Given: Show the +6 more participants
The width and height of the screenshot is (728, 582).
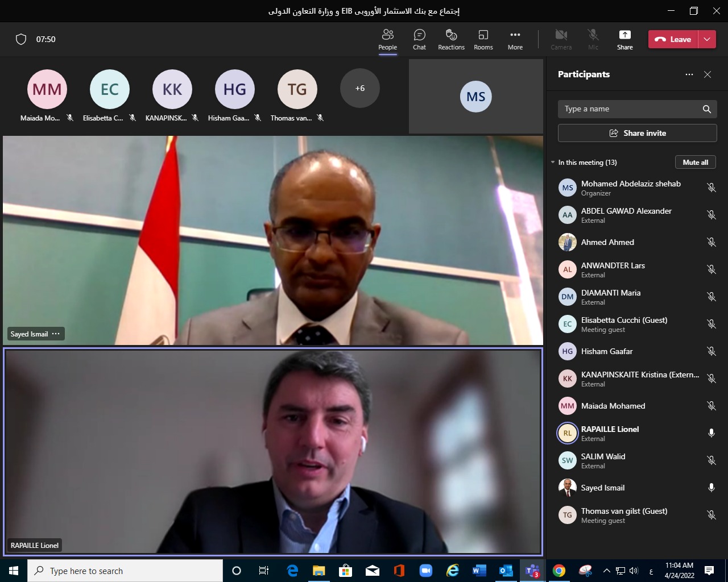Looking at the screenshot, I should (360, 88).
